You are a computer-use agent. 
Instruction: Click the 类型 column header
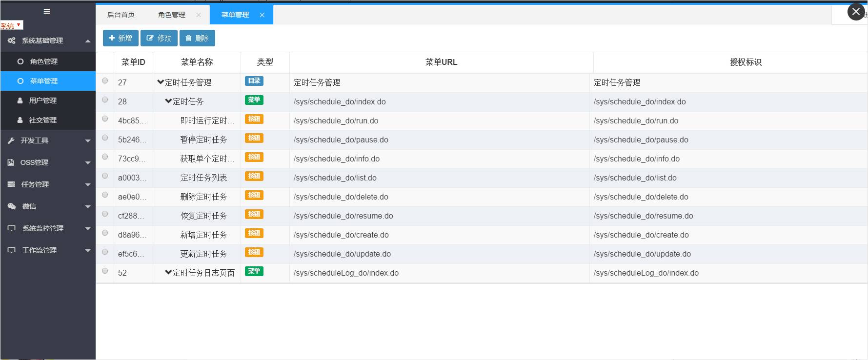(x=265, y=62)
